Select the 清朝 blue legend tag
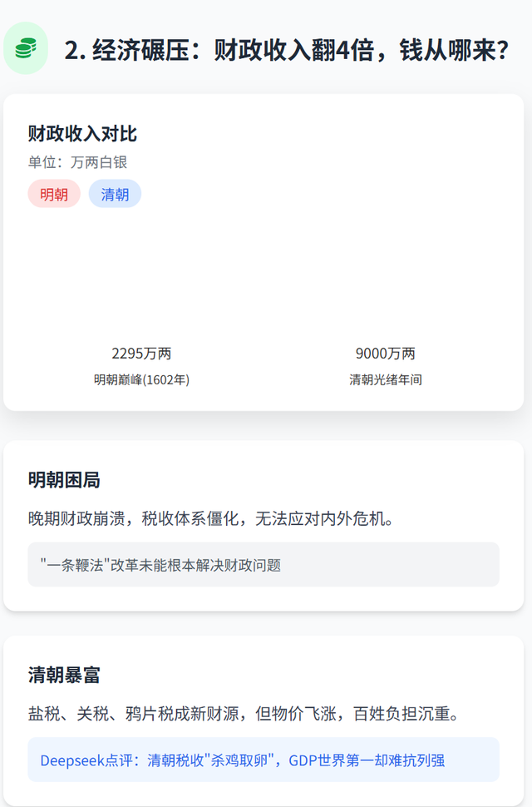Screen dimensions: 532x807 115,194
